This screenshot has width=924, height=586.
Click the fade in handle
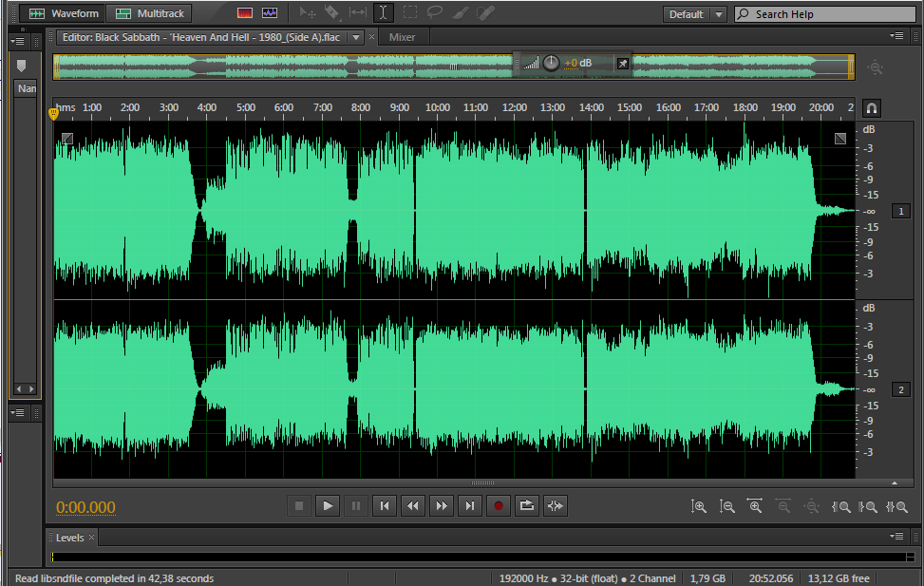[x=67, y=139]
